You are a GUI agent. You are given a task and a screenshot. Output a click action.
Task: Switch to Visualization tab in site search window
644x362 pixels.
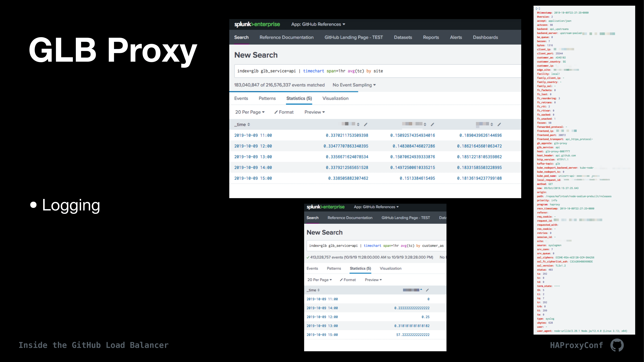[x=336, y=98]
